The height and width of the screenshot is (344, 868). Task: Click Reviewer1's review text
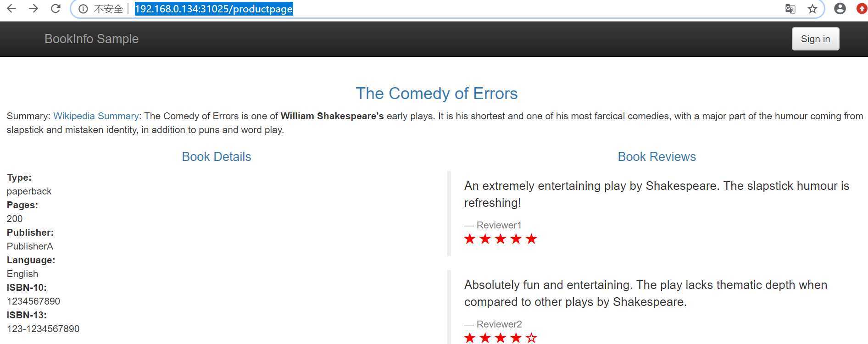click(657, 194)
